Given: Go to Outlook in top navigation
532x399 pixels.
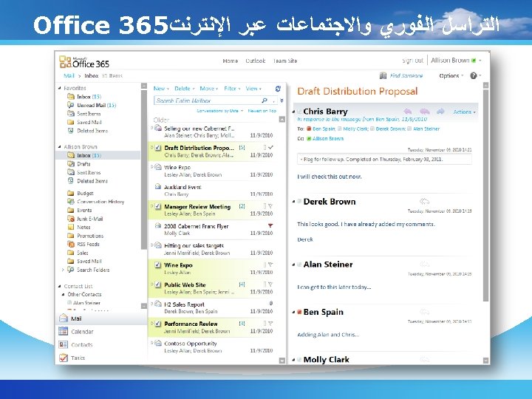Looking at the screenshot, I should pyautogui.click(x=255, y=61).
